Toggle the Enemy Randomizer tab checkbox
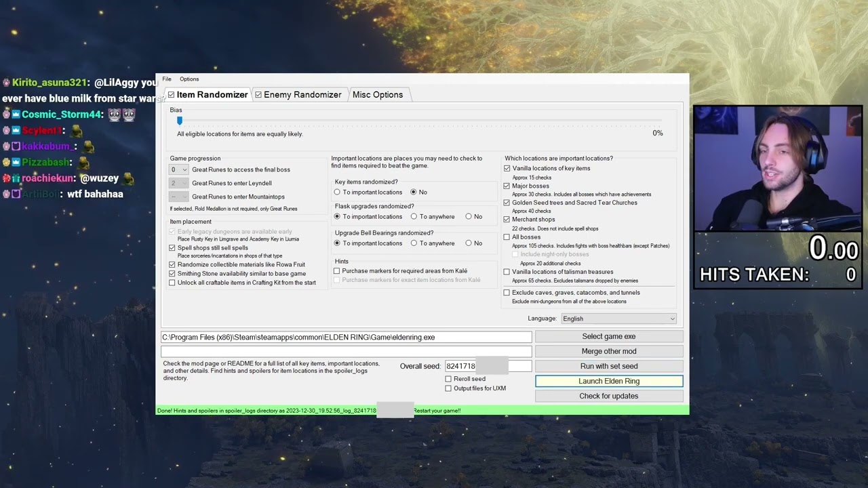The image size is (868, 488). tap(258, 95)
